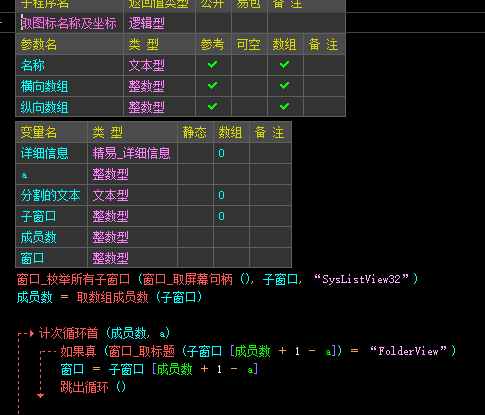Click 窗口 = 子窗口 assignment line

[159, 369]
